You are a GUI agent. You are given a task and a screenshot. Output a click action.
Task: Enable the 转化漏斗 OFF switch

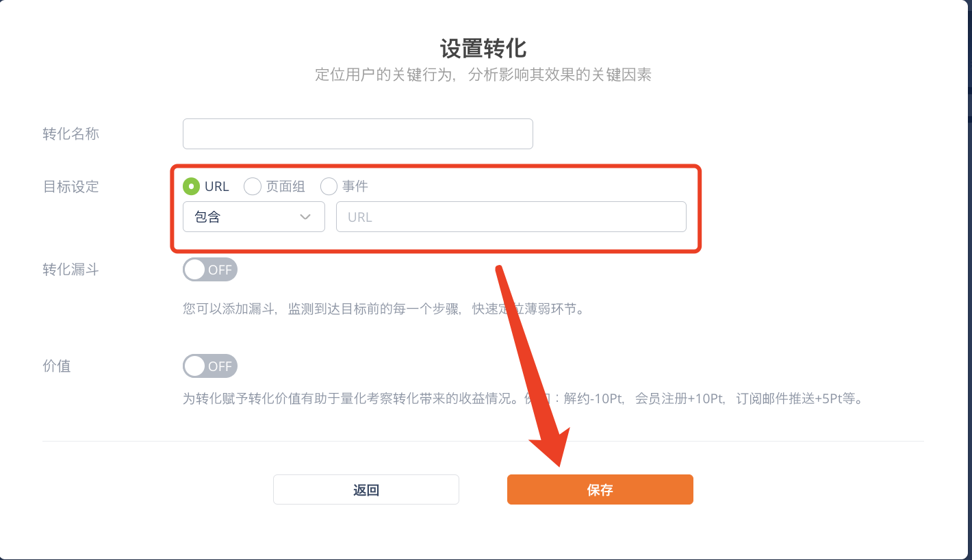point(209,270)
